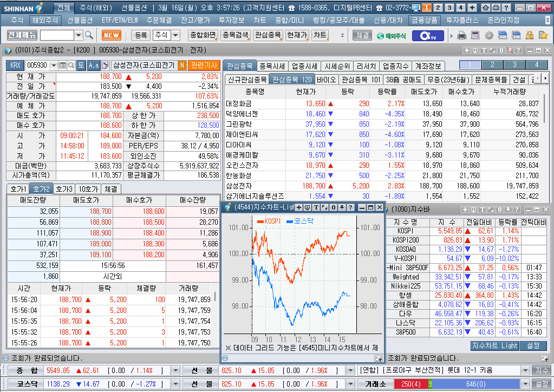The height and width of the screenshot is (392, 554).
Task: Open the 주식 category dropdown in the toolbar
Action: 175,35
